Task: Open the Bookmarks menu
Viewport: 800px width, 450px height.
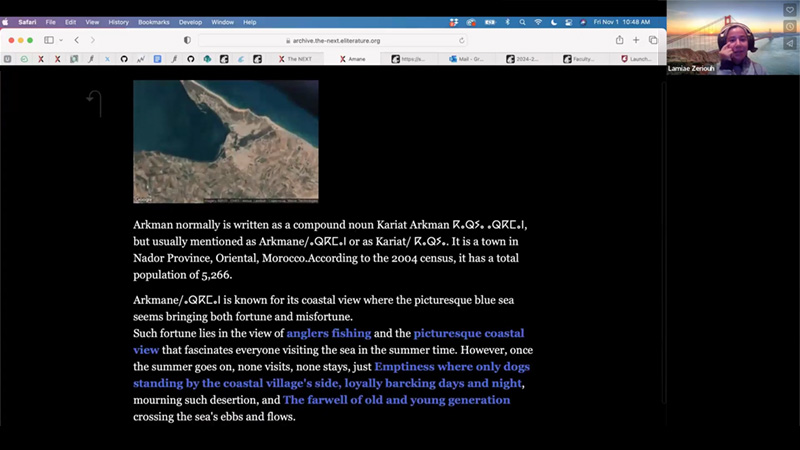Action: (x=154, y=22)
